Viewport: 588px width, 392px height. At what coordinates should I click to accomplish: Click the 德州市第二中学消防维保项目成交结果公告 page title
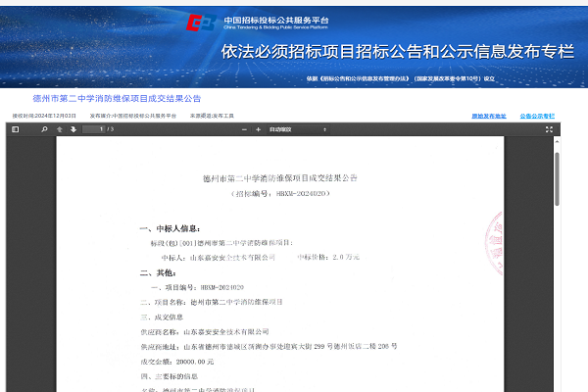pyautogui.click(x=117, y=99)
